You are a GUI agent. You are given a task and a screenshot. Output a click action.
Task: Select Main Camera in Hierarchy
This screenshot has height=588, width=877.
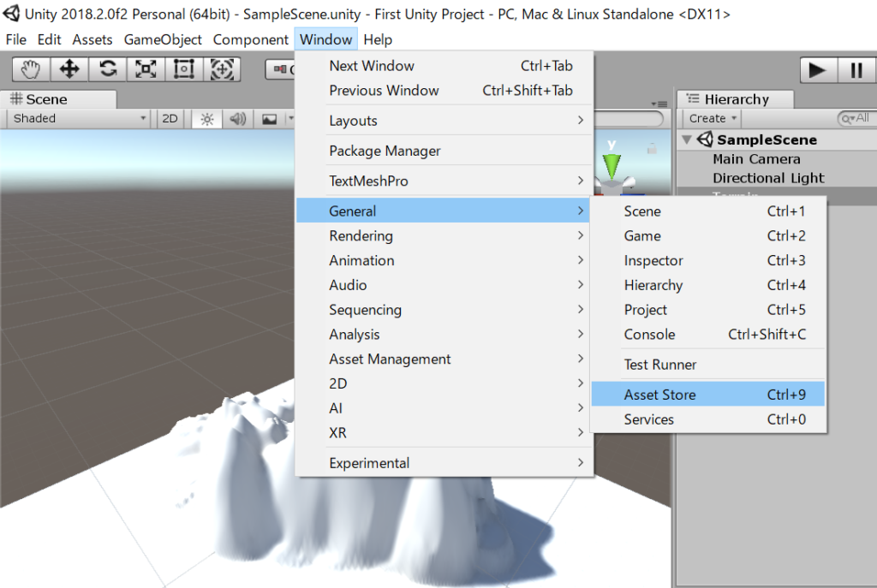pos(756,159)
